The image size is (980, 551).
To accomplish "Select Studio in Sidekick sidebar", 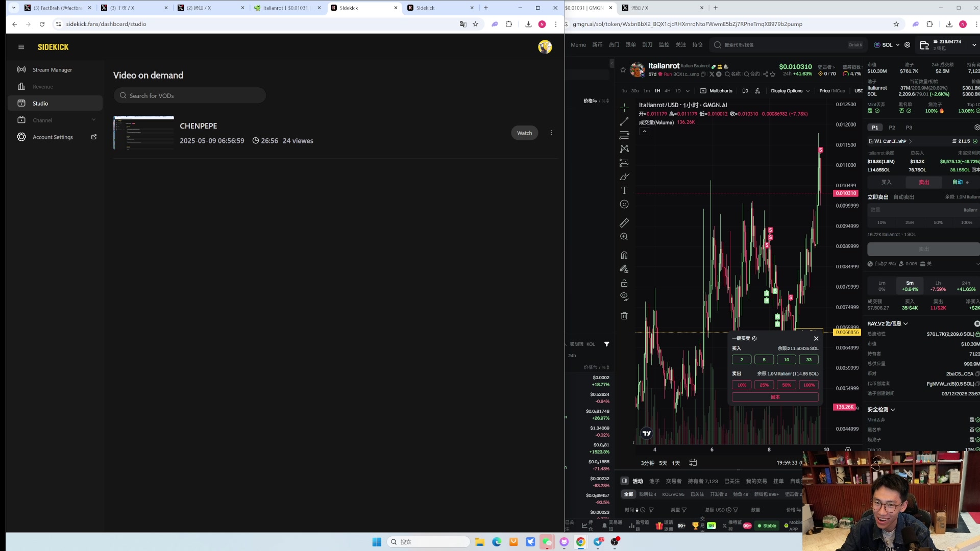I will (55, 104).
